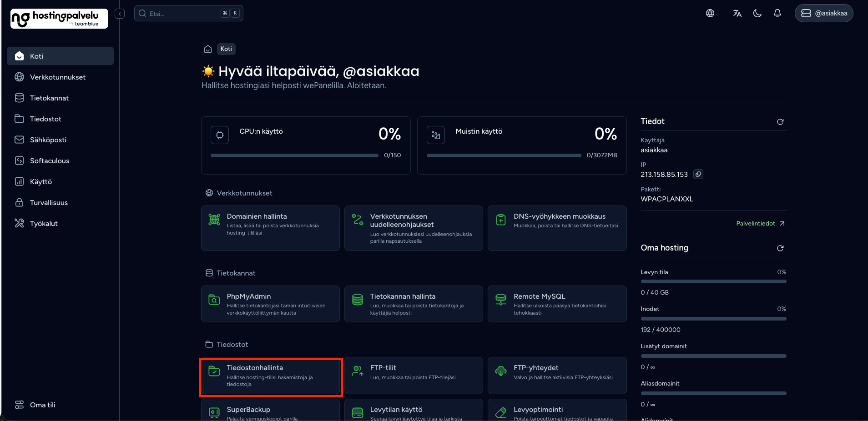This screenshot has height=421, width=868.
Task: Click the Tiedostot section heading
Action: [232, 344]
